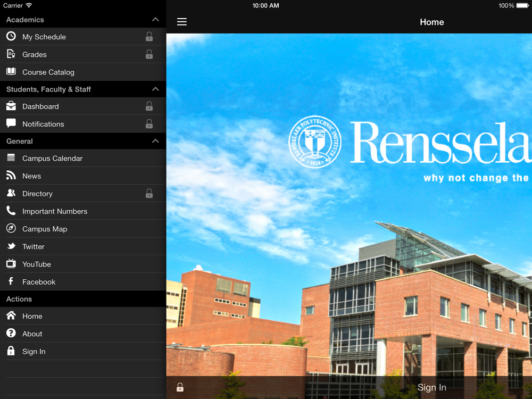Open the News RSS feed icon
Viewport: 532px width, 399px height.
11,176
